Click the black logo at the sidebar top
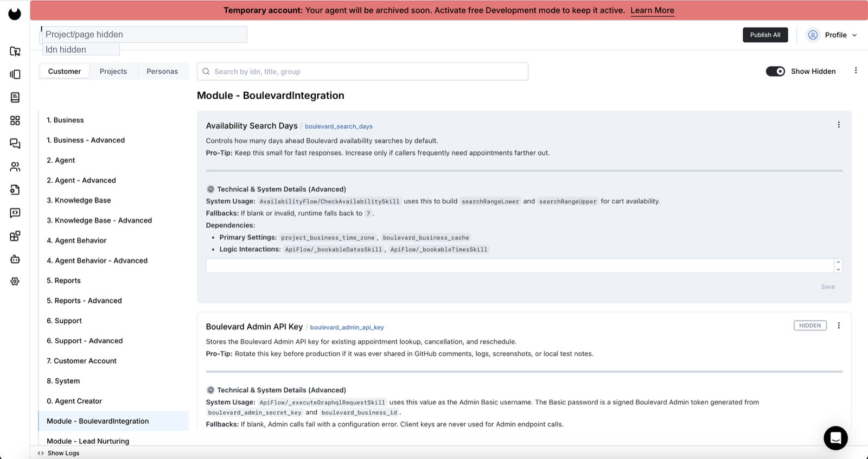The image size is (868, 459). click(x=15, y=14)
